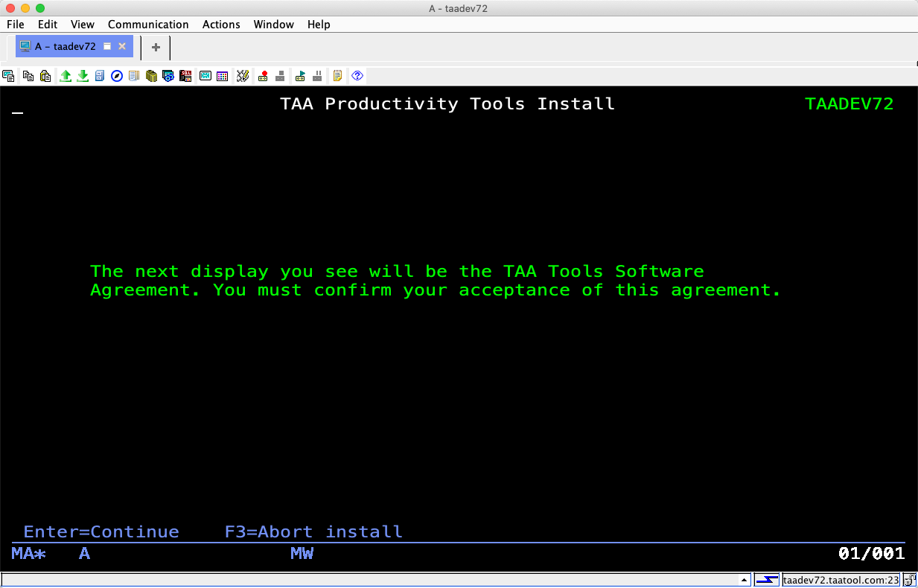Click the unlocked padlock security icon
Image resolution: width=918 pixels, height=588 pixels.
pos(910,580)
